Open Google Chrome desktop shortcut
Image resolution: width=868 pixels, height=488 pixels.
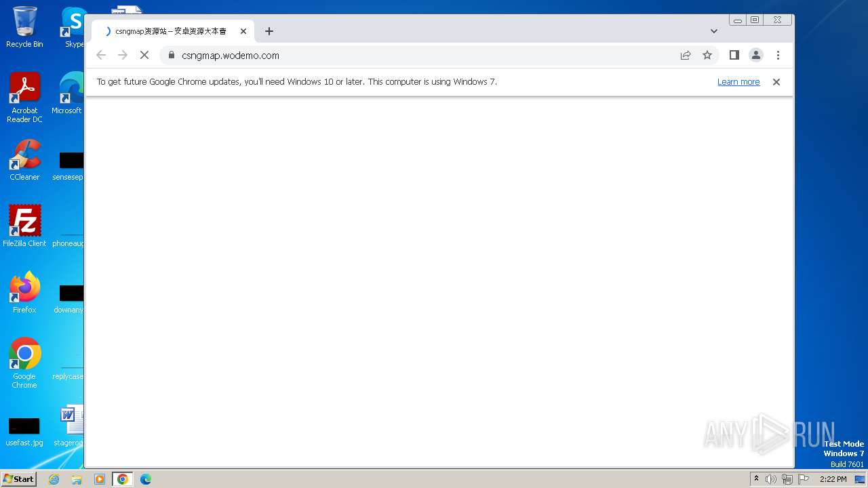pos(24,363)
